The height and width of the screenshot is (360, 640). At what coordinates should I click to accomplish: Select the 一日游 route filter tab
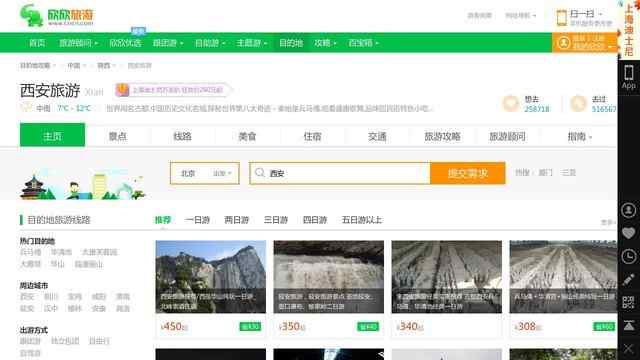[x=198, y=220]
